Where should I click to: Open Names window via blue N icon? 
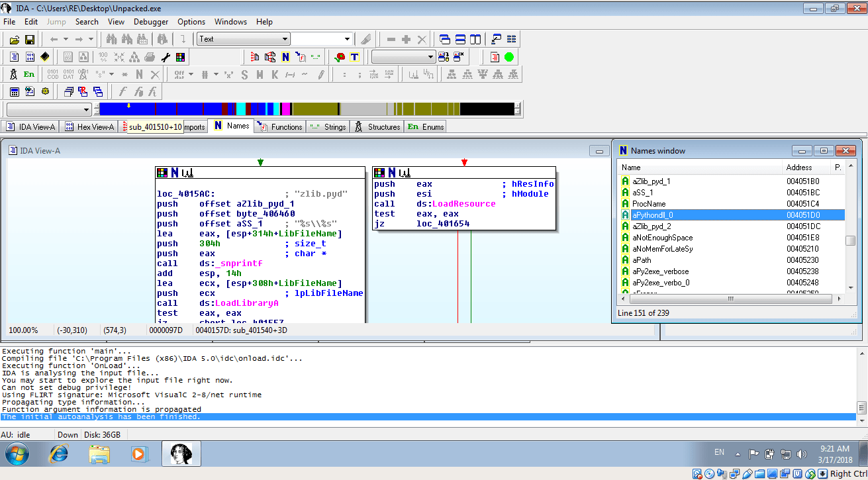285,57
